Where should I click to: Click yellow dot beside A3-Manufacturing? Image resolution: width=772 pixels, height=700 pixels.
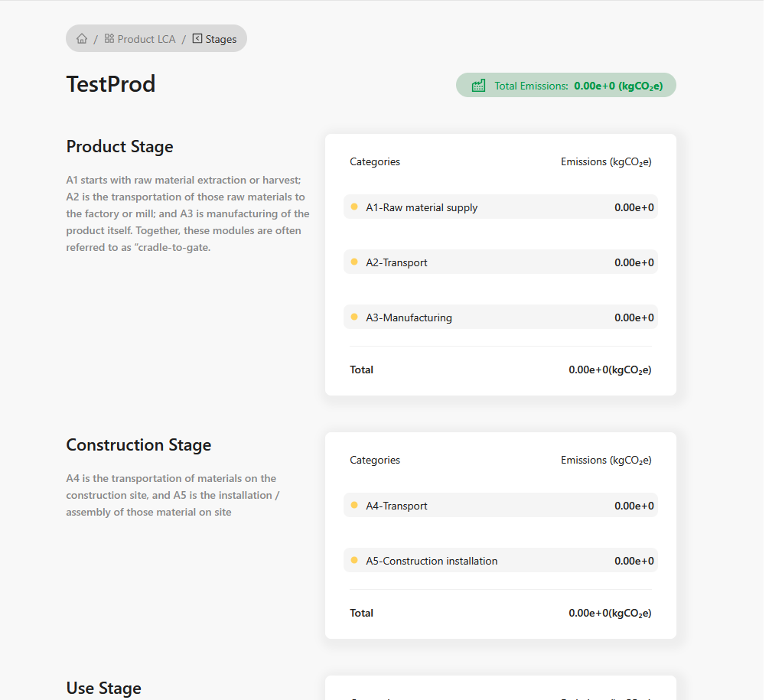(x=354, y=317)
